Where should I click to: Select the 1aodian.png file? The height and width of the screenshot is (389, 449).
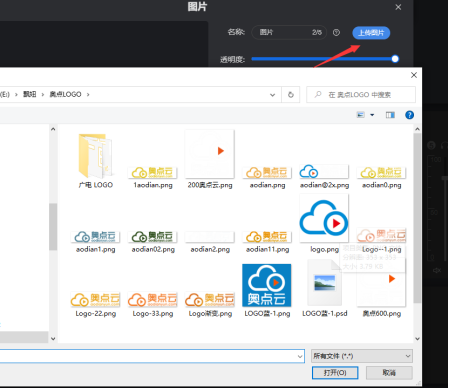(153, 177)
